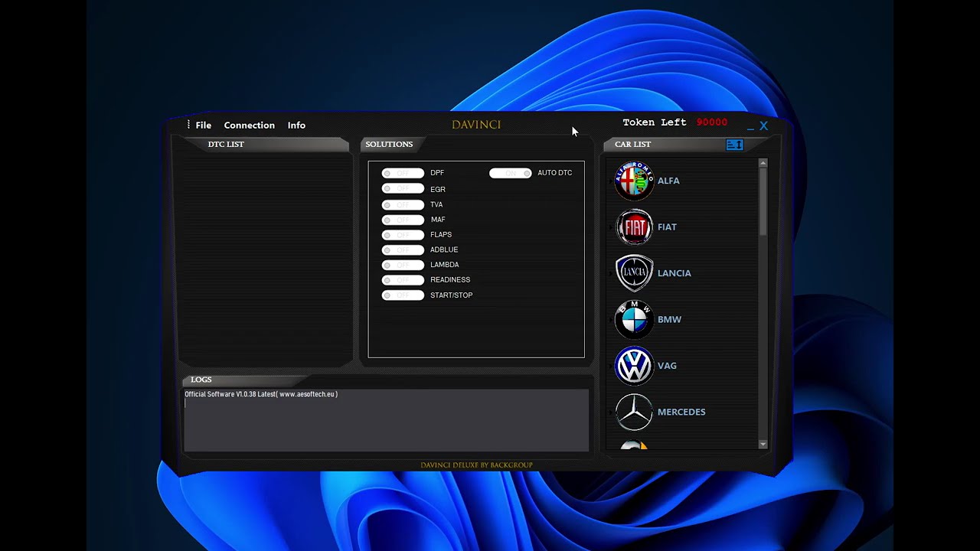Screen dimensions: 980x551
Task: Click the Alfa Romeo logo
Action: click(x=634, y=181)
